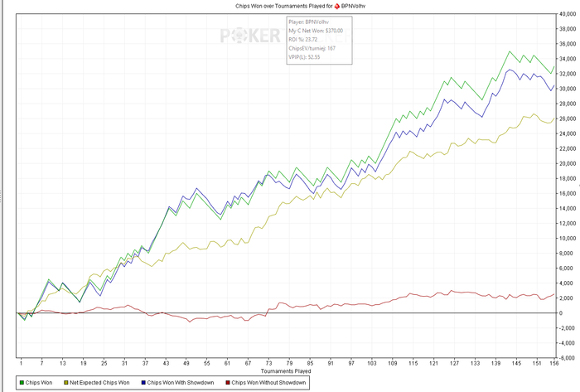The width and height of the screenshot is (580, 392).
Task: Click 'My C Net Won: $370.00' line
Action: pos(316,31)
